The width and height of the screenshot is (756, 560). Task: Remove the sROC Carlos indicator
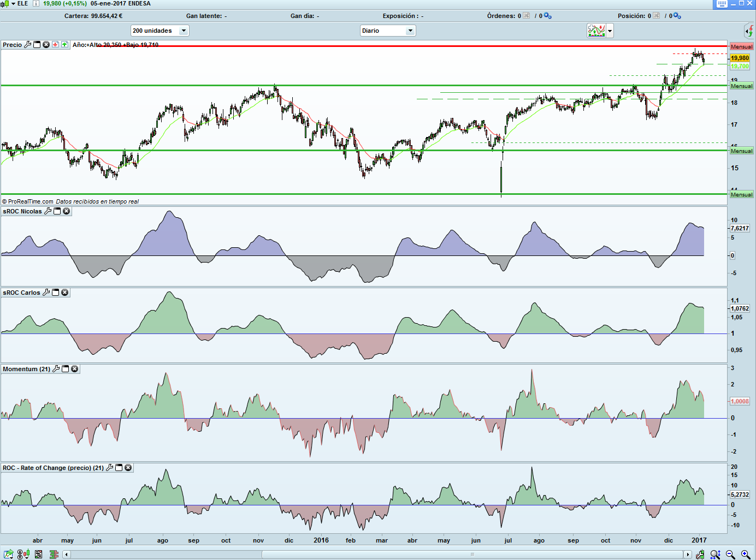(x=65, y=293)
